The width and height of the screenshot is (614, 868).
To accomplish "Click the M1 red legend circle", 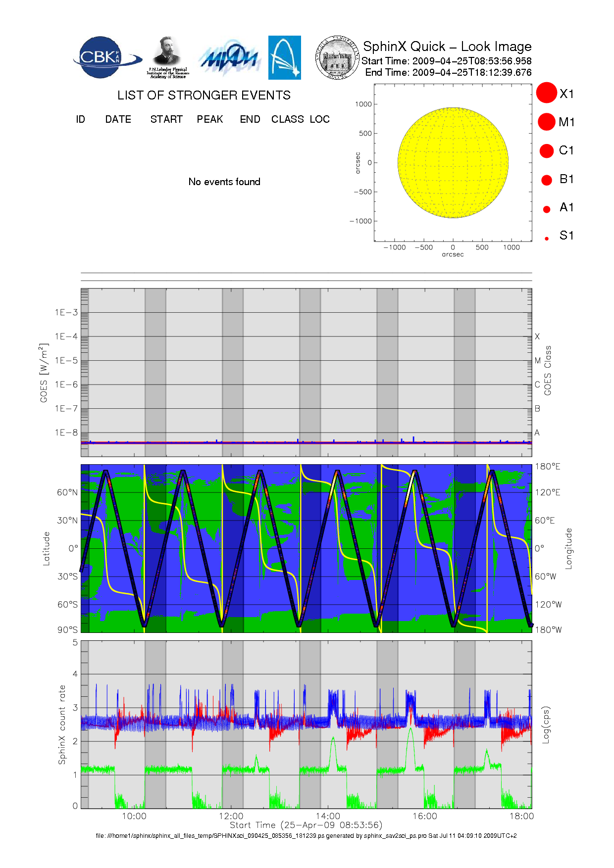I will tap(547, 122).
